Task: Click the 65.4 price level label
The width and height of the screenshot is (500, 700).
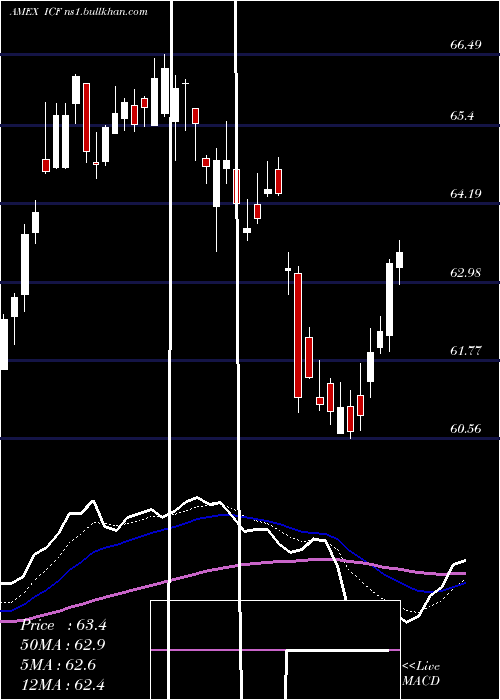Action: (462, 116)
